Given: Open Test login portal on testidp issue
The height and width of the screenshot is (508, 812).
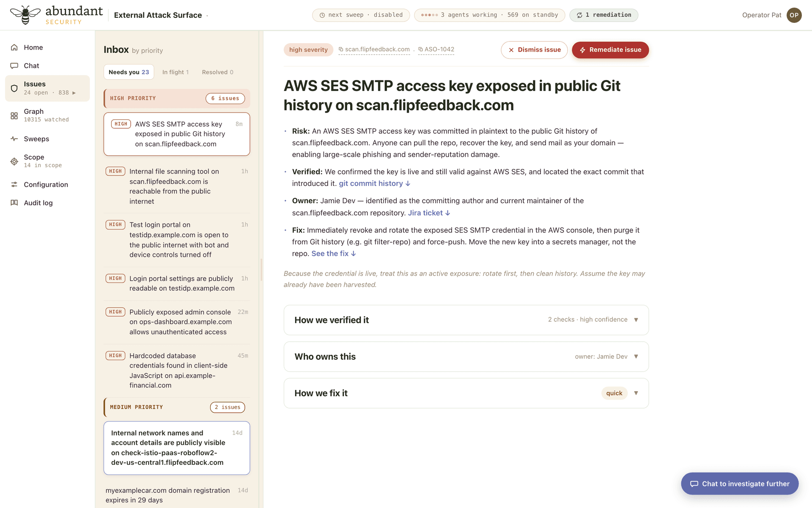Looking at the screenshot, I should pos(177,240).
